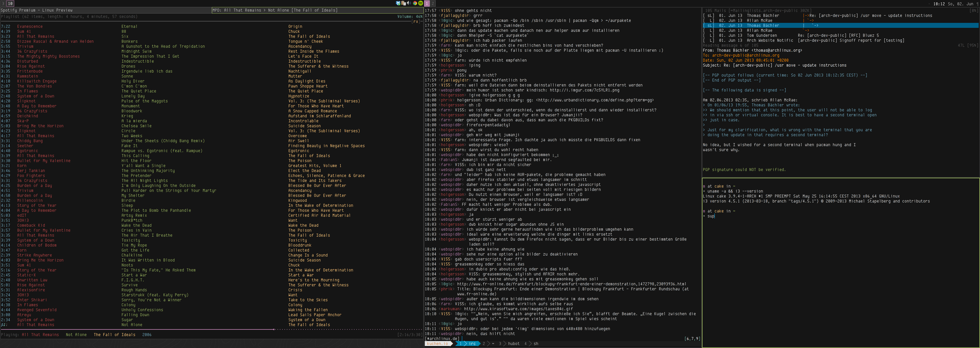Switch to workspace 2 on right monitor
The width and height of the screenshot is (980, 348).
click(x=432, y=3)
